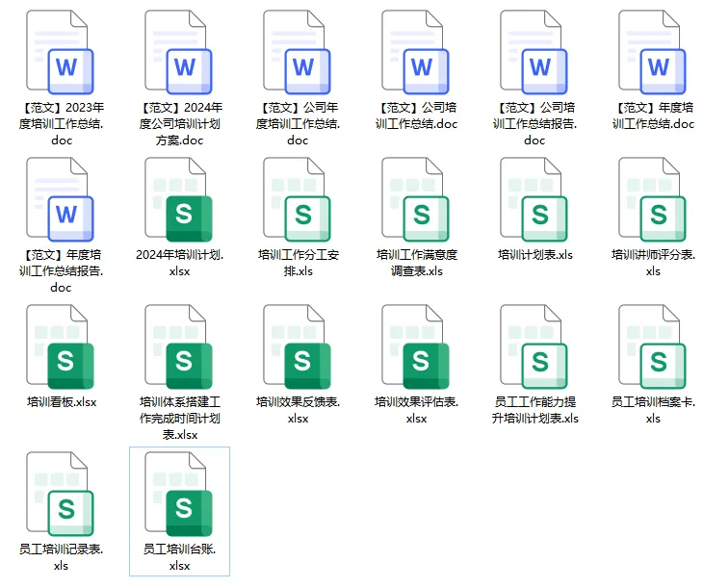Select the 员工培训台账.xlsx file icon

178,494
